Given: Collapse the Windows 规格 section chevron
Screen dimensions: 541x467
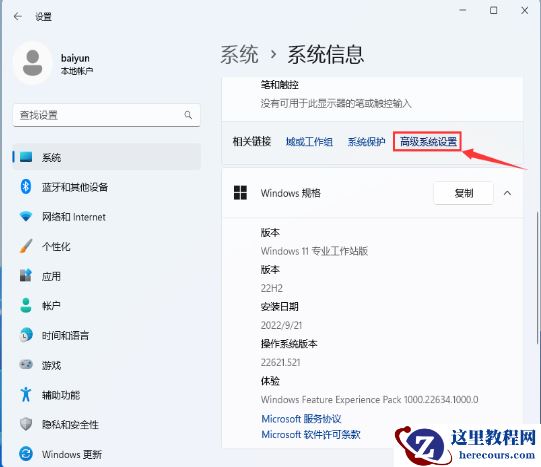Looking at the screenshot, I should pos(507,193).
